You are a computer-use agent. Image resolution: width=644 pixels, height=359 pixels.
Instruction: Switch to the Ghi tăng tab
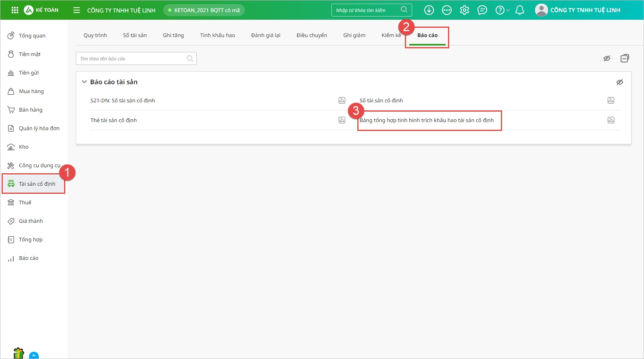173,35
